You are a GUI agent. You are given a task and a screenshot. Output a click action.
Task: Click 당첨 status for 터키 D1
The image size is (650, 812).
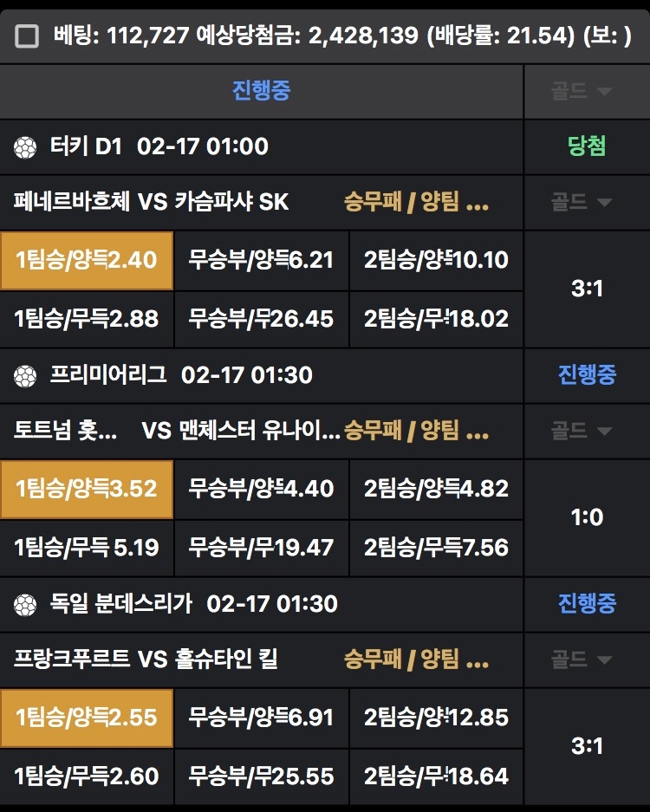(x=587, y=146)
